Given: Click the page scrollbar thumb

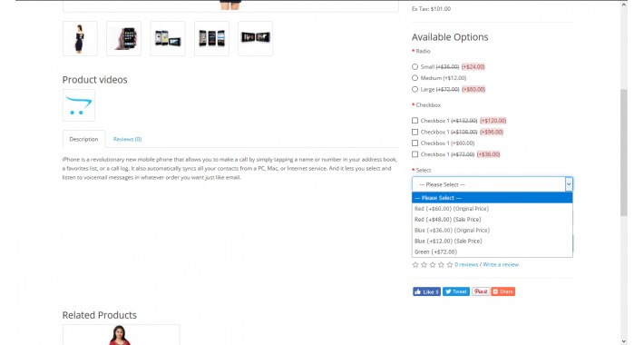Looking at the screenshot, I should (x=624, y=153).
